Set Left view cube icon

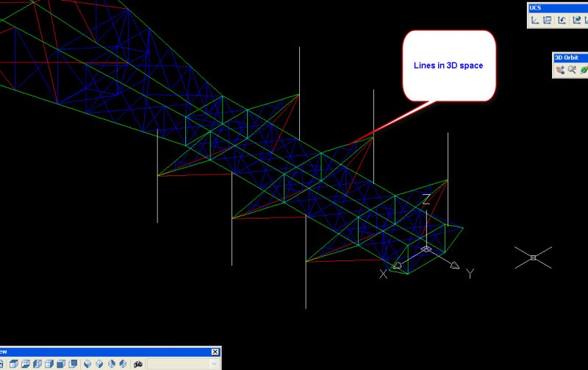[x=37, y=363]
